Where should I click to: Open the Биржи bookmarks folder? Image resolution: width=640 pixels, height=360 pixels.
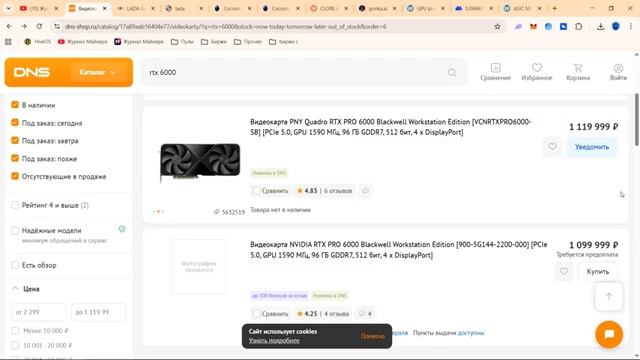pyautogui.click(x=214, y=42)
